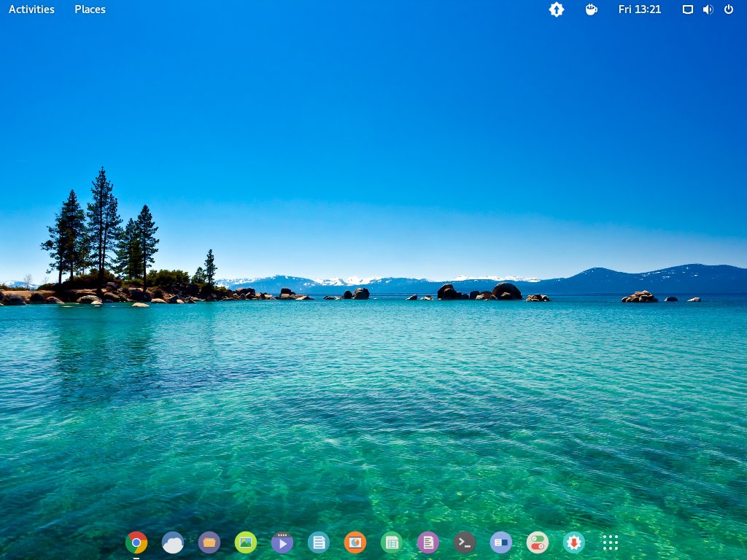747x560 pixels.
Task: Launch the purple video player app
Action: click(x=282, y=542)
